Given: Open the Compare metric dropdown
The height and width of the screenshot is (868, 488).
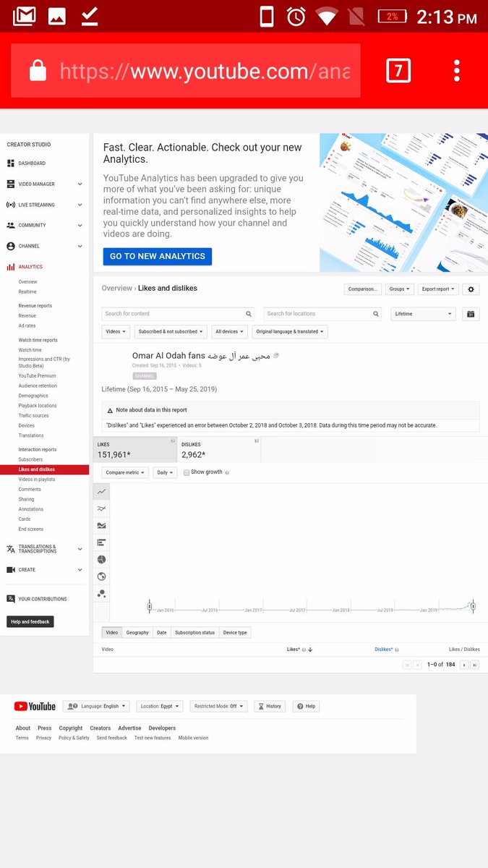Looking at the screenshot, I should click(125, 472).
